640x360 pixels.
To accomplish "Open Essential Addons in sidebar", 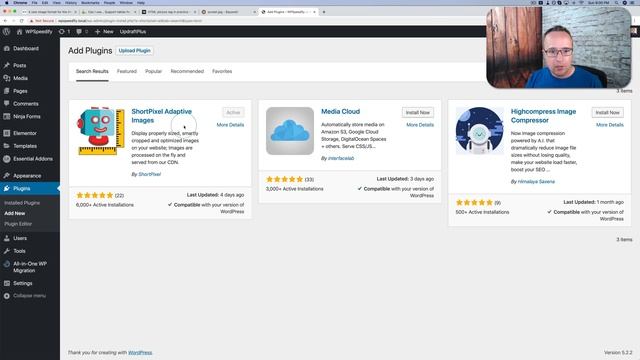I will pyautogui.click(x=33, y=159).
